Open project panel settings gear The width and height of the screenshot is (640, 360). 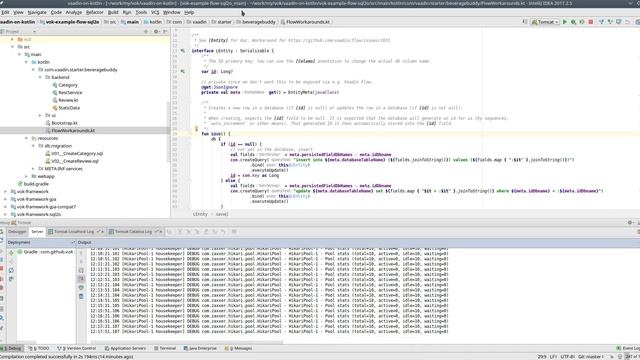point(156,31)
